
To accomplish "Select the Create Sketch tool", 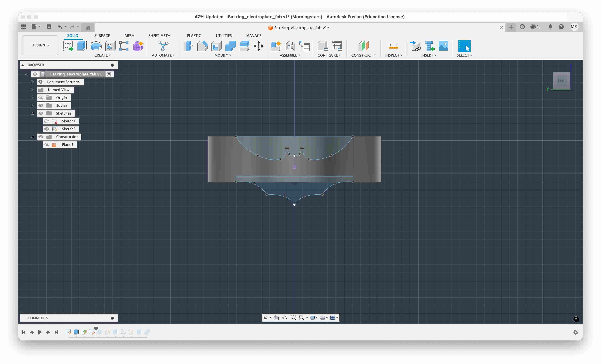I will 68,46.
